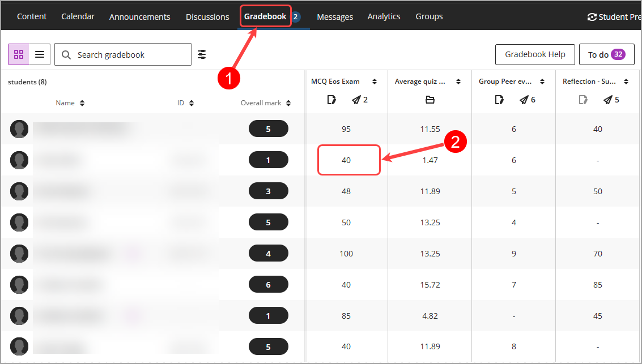Viewport: 642px width, 364px height.
Task: Open the Groups tab
Action: (x=429, y=16)
